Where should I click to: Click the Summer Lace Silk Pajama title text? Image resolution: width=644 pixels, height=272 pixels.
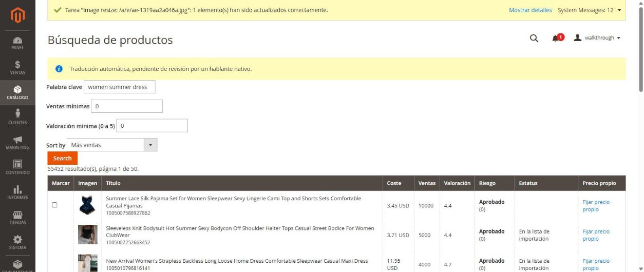(x=234, y=202)
